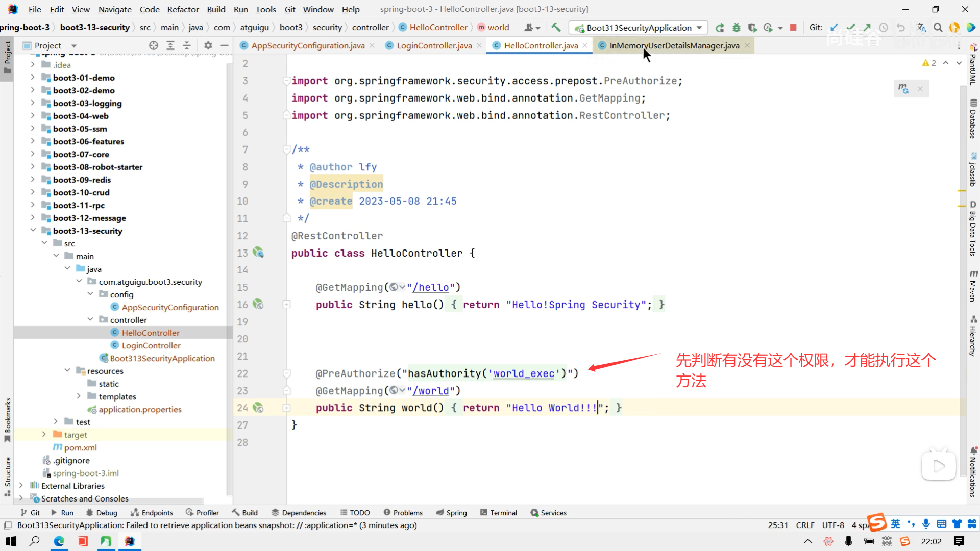Screen dimensions: 980x551
Task: Open Project panel settings gear
Action: 208,45
